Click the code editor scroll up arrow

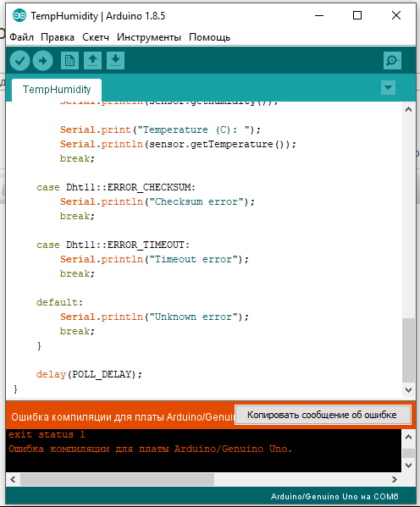pyautogui.click(x=408, y=109)
